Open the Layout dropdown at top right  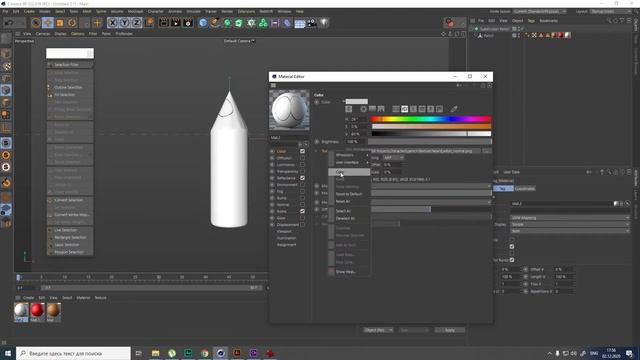click(x=611, y=11)
